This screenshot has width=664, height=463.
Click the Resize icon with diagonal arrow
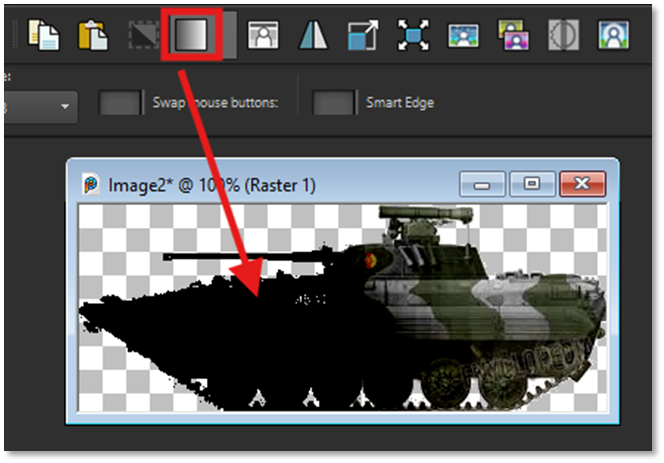(362, 36)
